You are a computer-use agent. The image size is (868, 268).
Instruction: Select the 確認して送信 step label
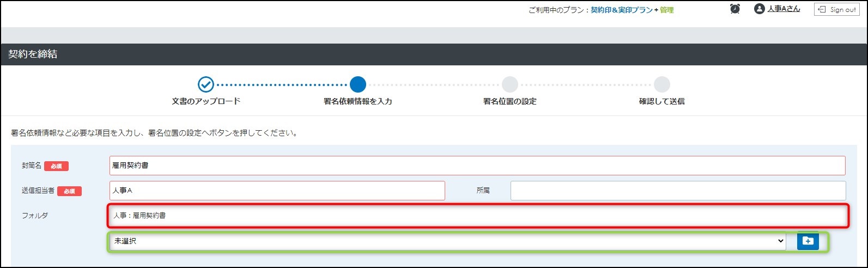(x=661, y=101)
